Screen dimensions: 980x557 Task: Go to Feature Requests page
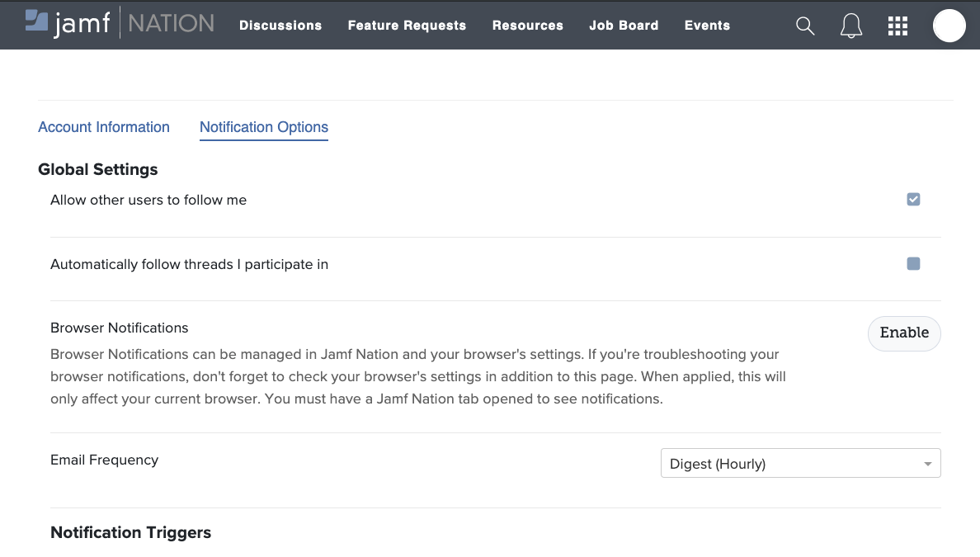407,26
